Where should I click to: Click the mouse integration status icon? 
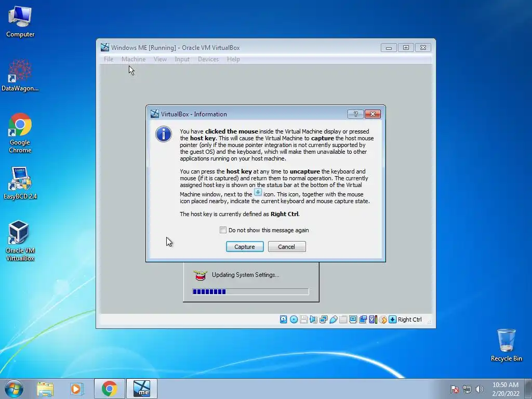[383, 320]
